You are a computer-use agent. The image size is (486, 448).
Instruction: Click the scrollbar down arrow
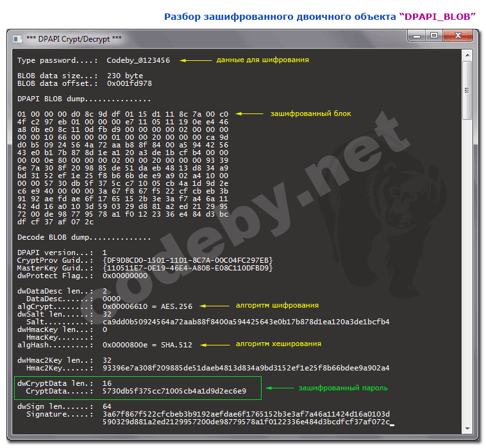(467, 429)
